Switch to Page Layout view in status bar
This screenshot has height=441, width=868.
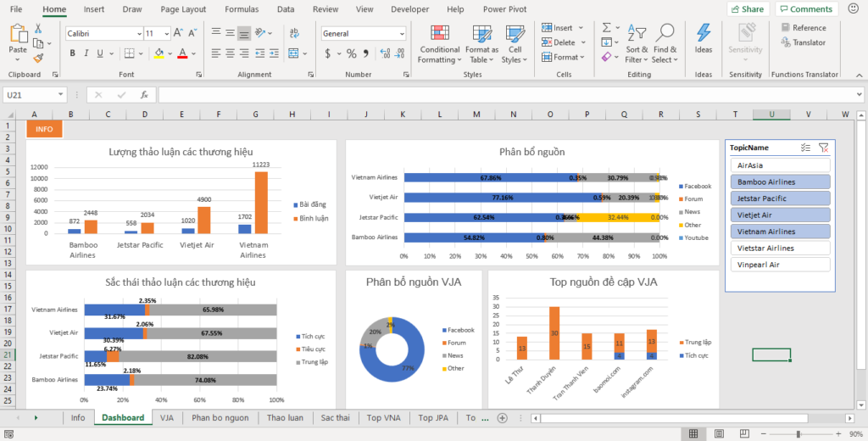(x=719, y=433)
